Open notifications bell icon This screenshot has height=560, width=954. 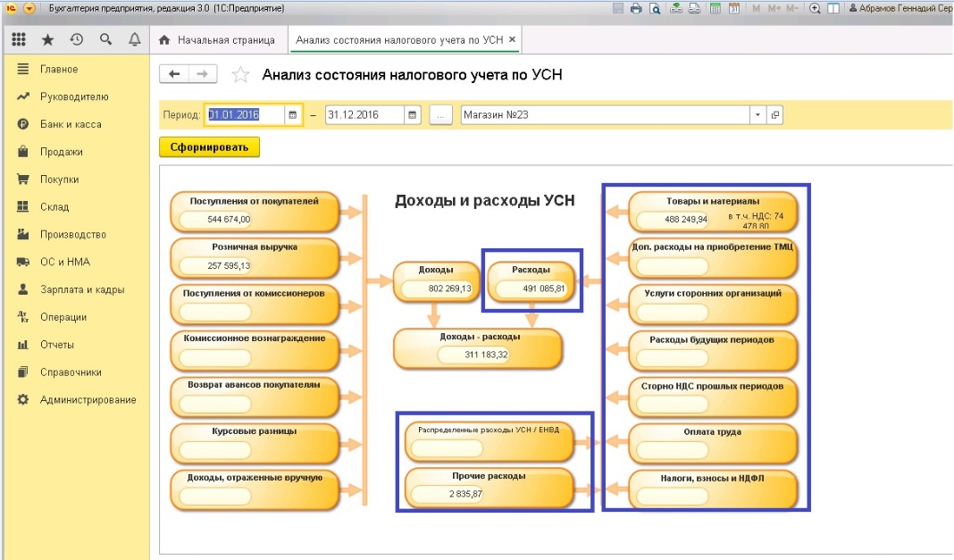pyautogui.click(x=135, y=39)
